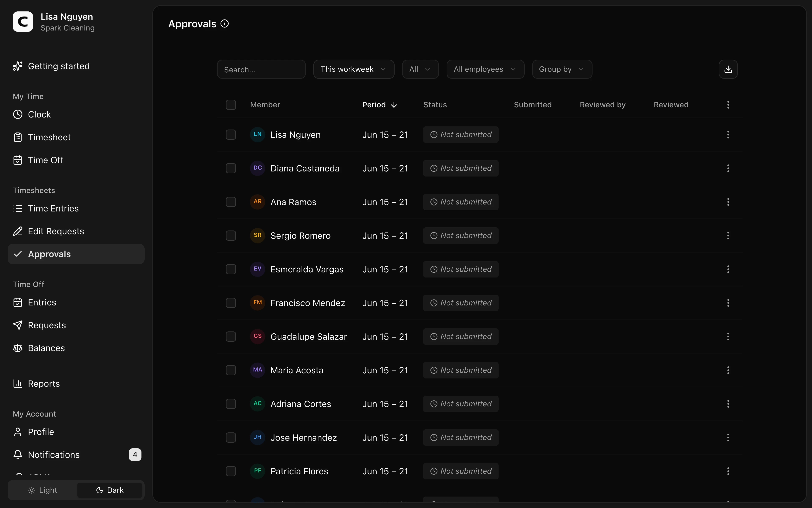Switch to Light theme
The height and width of the screenshot is (508, 812).
[x=43, y=490]
